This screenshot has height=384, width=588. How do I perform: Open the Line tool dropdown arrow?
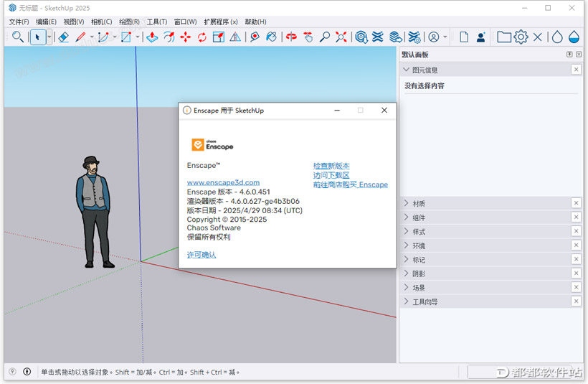click(x=92, y=37)
